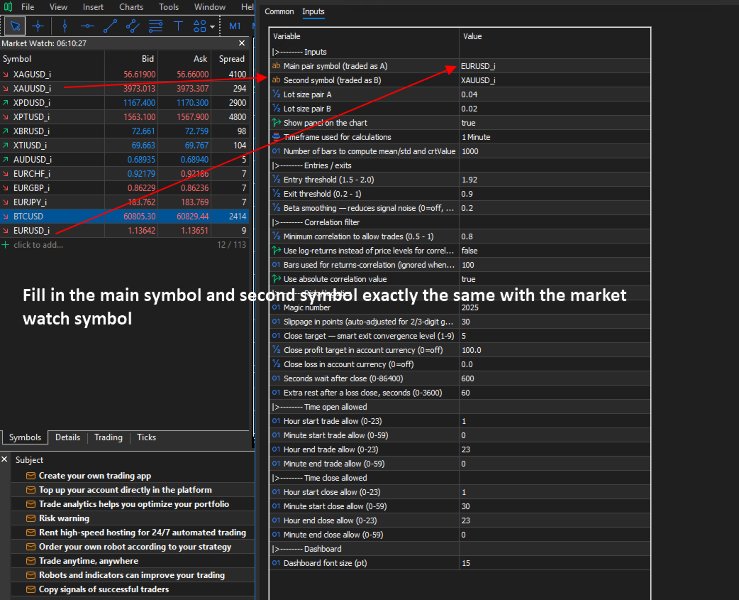The image size is (739, 600).
Task: Pick the horizontal line drawing tool
Action: (87, 26)
